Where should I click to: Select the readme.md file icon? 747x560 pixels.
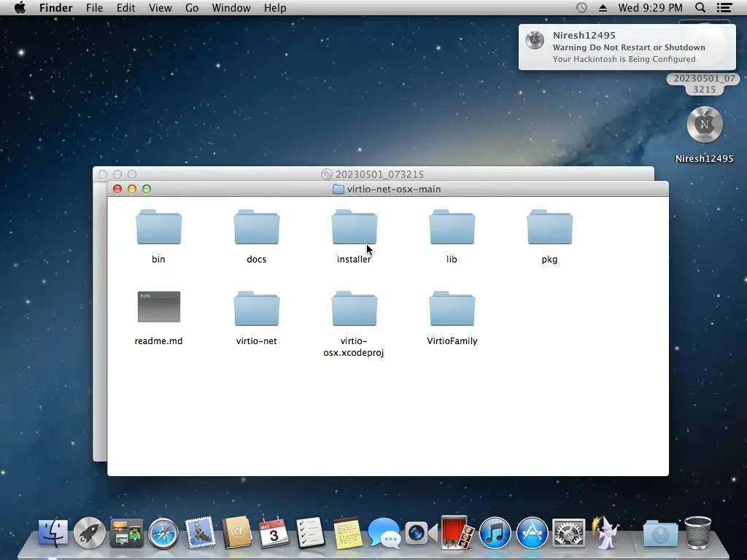158,307
